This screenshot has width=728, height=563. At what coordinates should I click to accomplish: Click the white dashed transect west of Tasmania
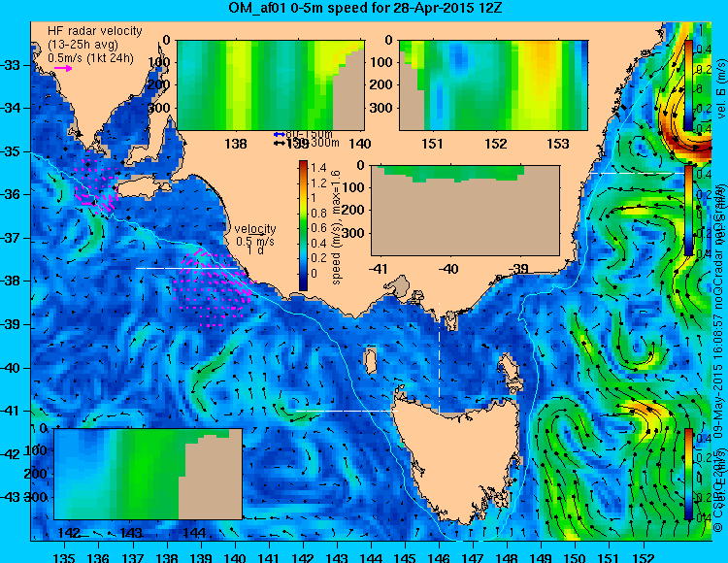(x=347, y=411)
